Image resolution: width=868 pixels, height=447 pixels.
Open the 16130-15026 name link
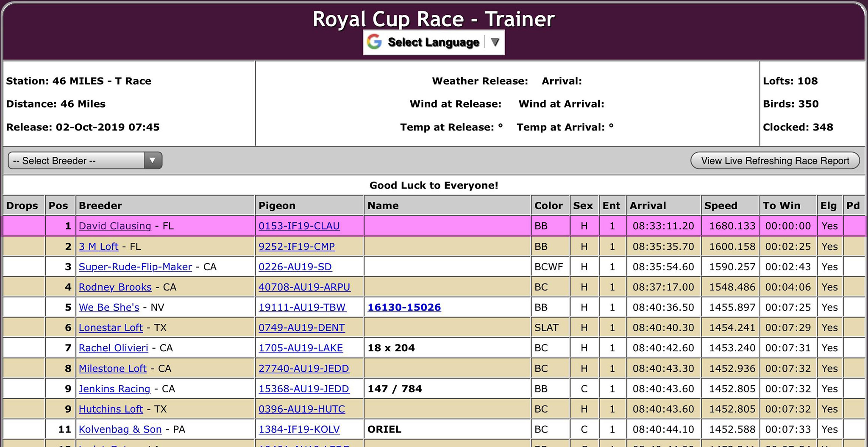click(404, 307)
